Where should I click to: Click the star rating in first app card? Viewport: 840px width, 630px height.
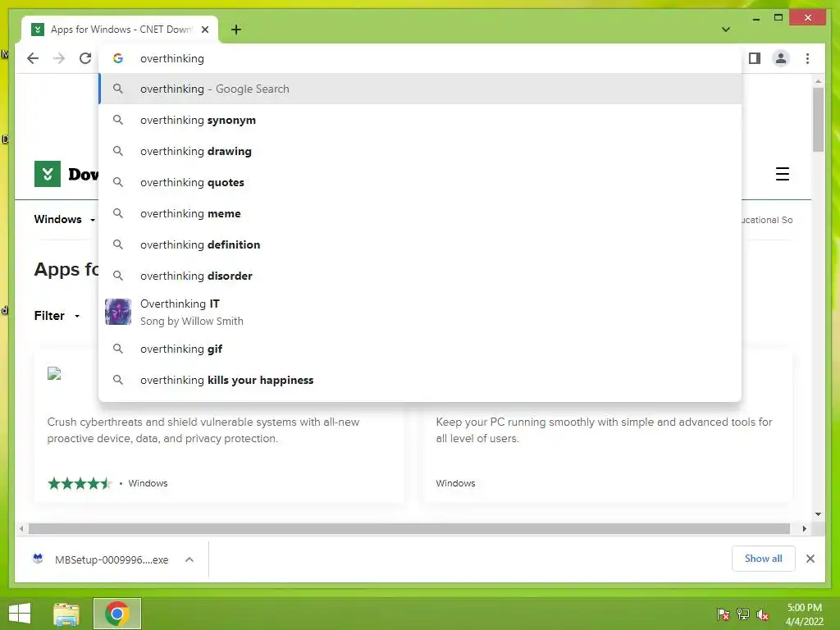click(x=80, y=483)
